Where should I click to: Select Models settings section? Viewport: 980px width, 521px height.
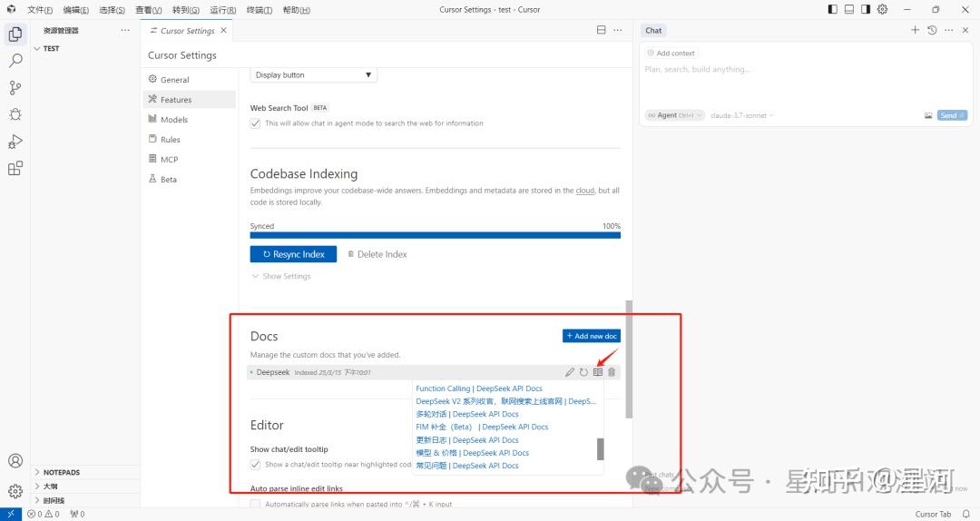click(x=190, y=120)
